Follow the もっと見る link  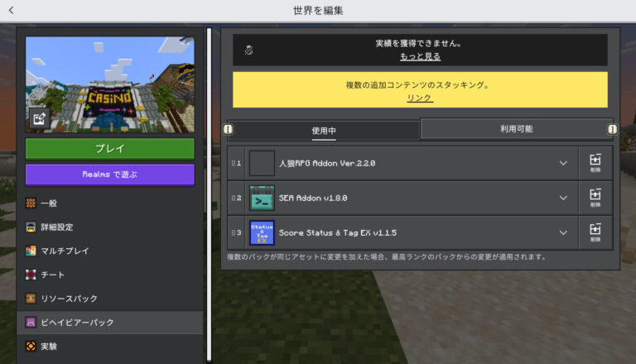420,56
